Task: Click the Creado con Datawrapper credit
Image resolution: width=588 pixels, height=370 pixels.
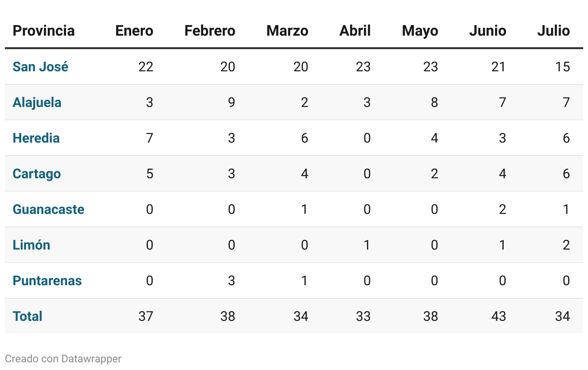Action: 63,358
